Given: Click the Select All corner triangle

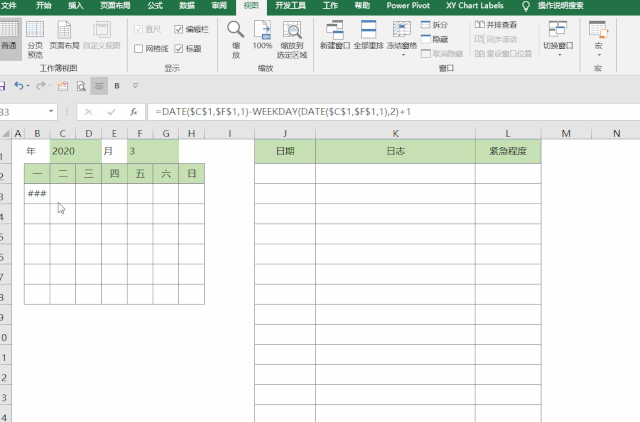Looking at the screenshot, I should (6, 133).
